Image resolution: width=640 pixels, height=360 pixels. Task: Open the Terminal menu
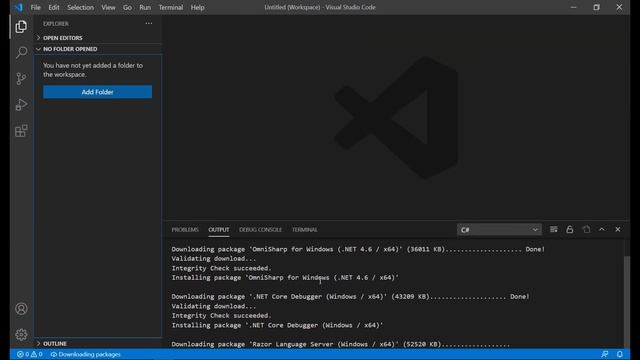(x=171, y=7)
